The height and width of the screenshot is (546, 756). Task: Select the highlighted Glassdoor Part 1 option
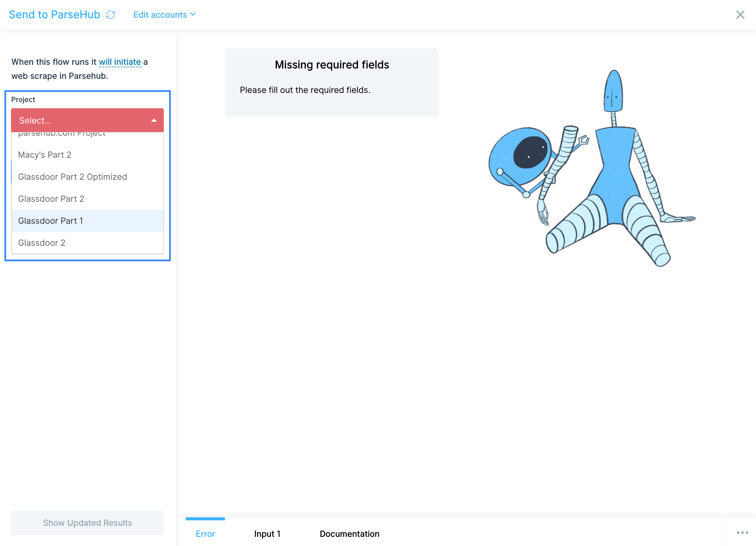click(51, 221)
